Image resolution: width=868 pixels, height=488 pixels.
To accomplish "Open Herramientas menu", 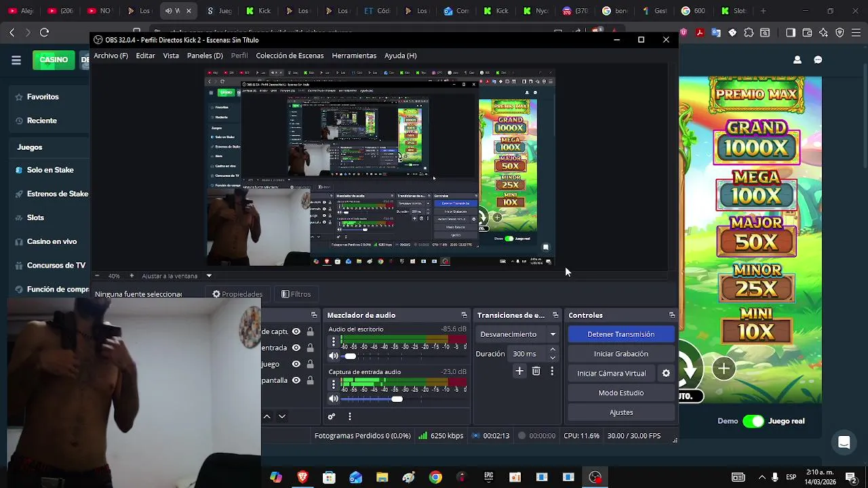I will tap(354, 56).
